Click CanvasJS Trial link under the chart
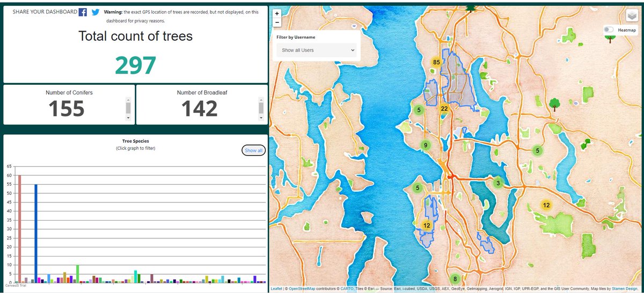 click(15, 285)
